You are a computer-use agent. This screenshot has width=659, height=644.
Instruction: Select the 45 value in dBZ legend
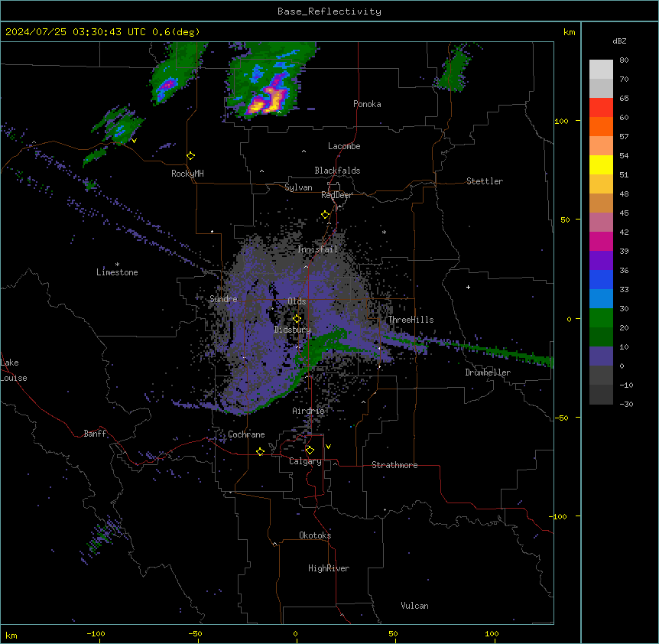click(x=624, y=213)
